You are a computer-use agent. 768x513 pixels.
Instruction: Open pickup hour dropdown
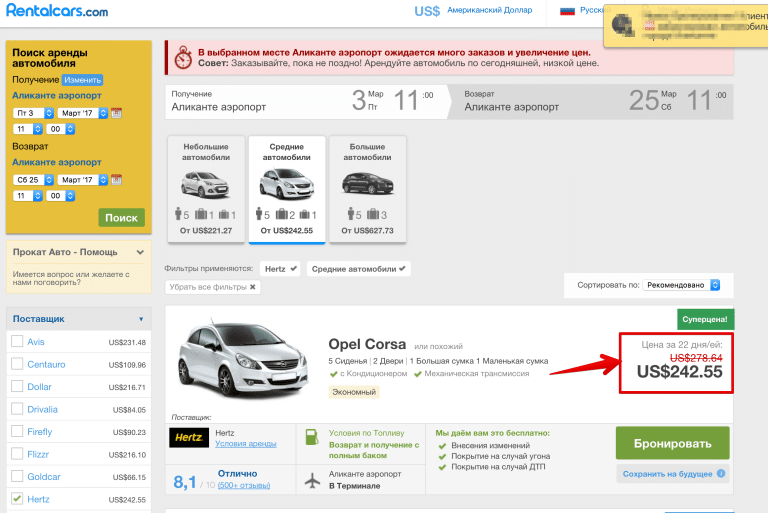point(28,129)
